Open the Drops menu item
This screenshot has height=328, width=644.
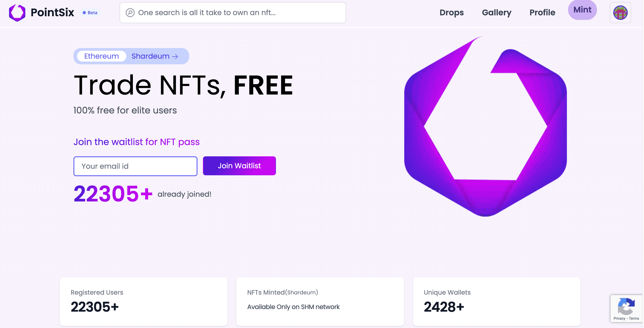(x=451, y=12)
